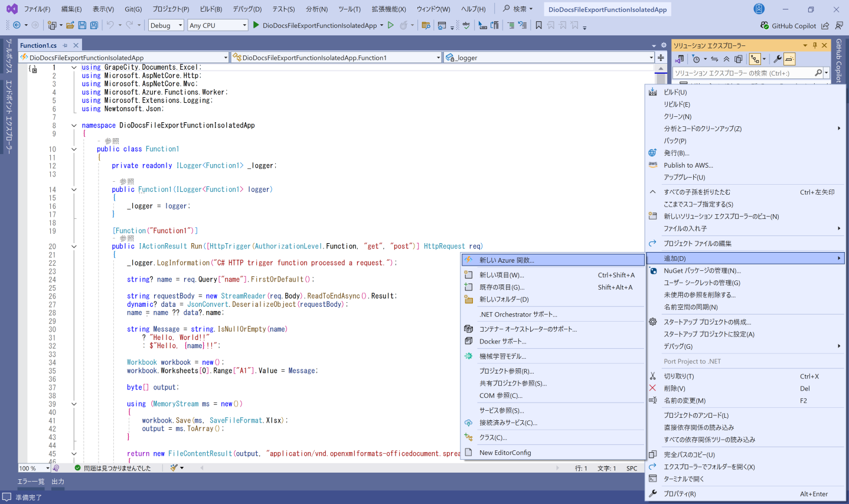This screenshot has width=849, height=504.
Task: Click the magnifier icon in the Solution Explorer search
Action: coord(818,73)
